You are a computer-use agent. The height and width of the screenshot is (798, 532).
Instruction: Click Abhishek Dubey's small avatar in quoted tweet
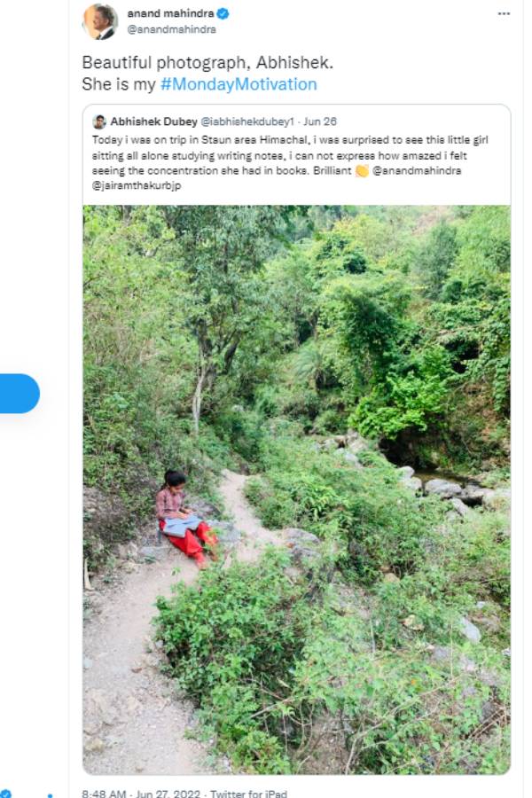[x=99, y=121]
